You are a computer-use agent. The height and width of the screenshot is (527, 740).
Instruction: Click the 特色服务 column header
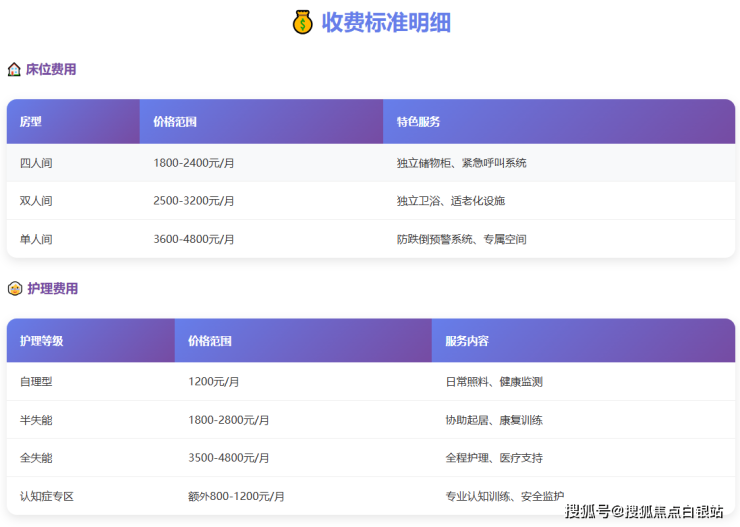coord(418,122)
